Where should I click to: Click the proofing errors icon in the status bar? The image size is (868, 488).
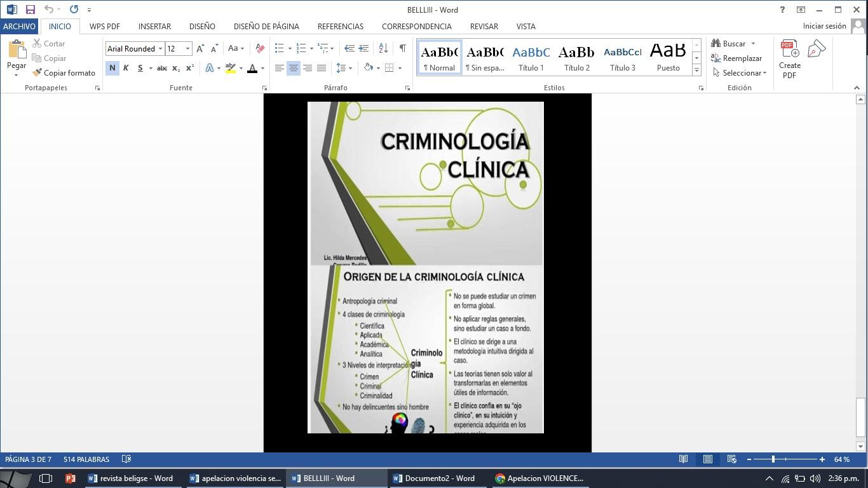click(126, 459)
